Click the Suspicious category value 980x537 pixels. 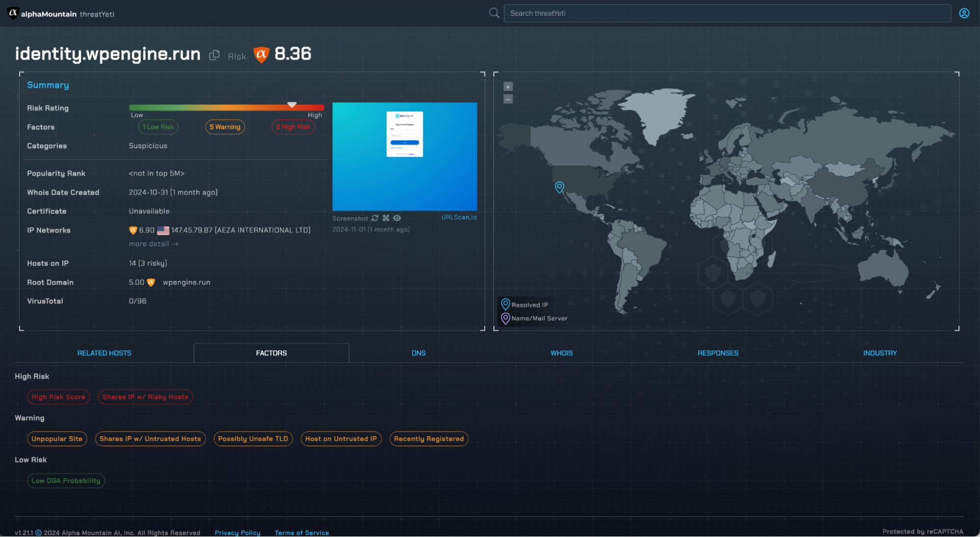coord(148,146)
